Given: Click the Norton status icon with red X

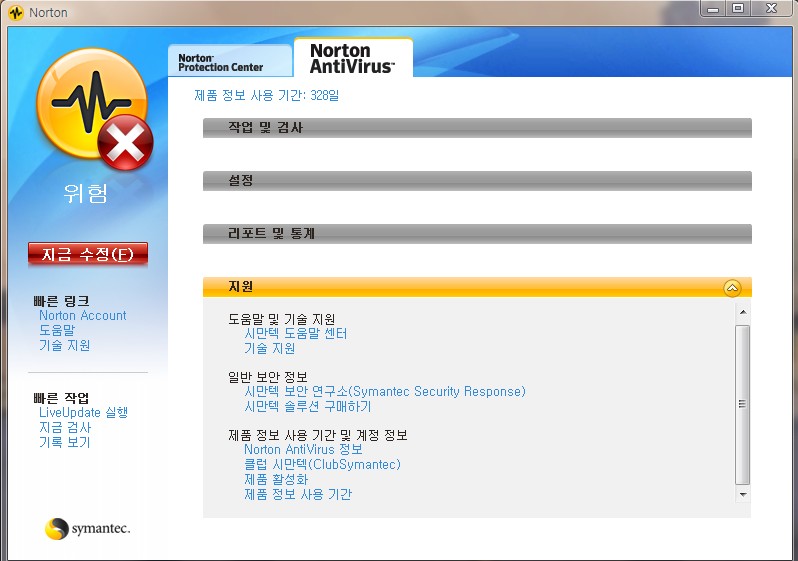Looking at the screenshot, I should click(94, 108).
